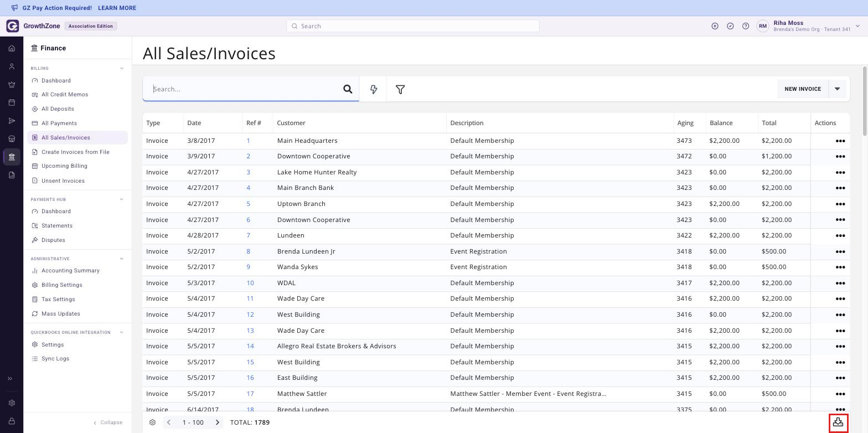Click the quick add plus icon in header
The image size is (868, 433).
[x=715, y=26]
